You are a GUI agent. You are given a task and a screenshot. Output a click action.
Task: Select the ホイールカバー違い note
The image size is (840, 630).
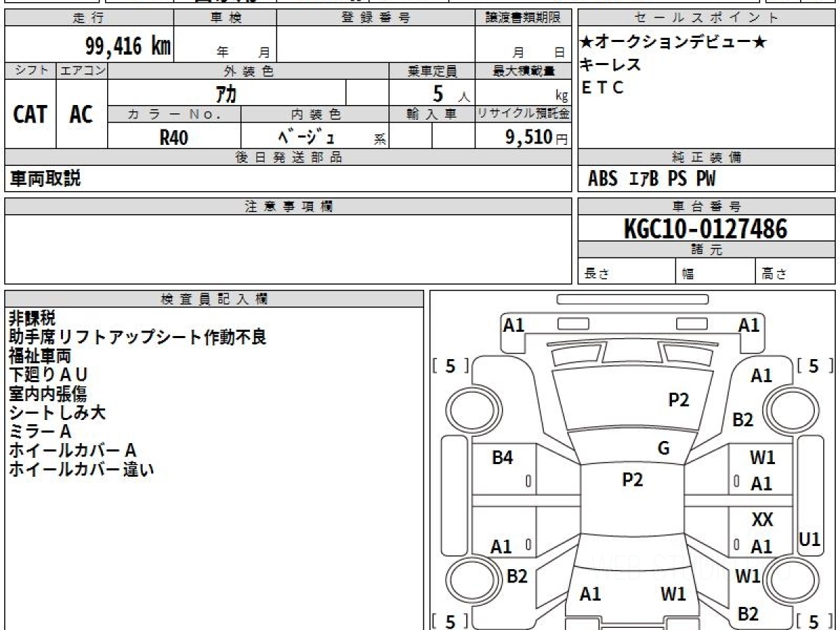81,469
